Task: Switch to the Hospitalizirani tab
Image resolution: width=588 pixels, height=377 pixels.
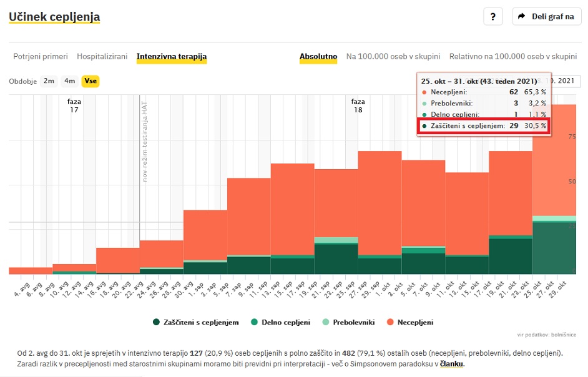Action: click(x=102, y=57)
